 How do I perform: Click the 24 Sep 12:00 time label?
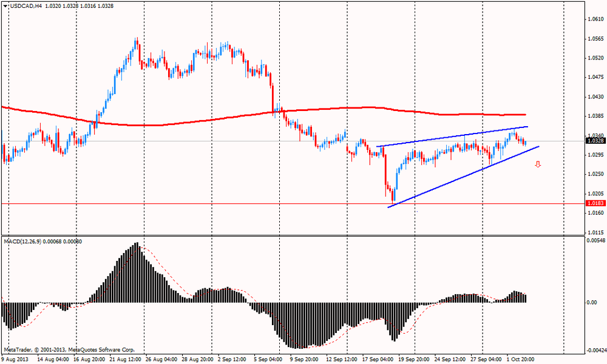[x=450, y=359]
